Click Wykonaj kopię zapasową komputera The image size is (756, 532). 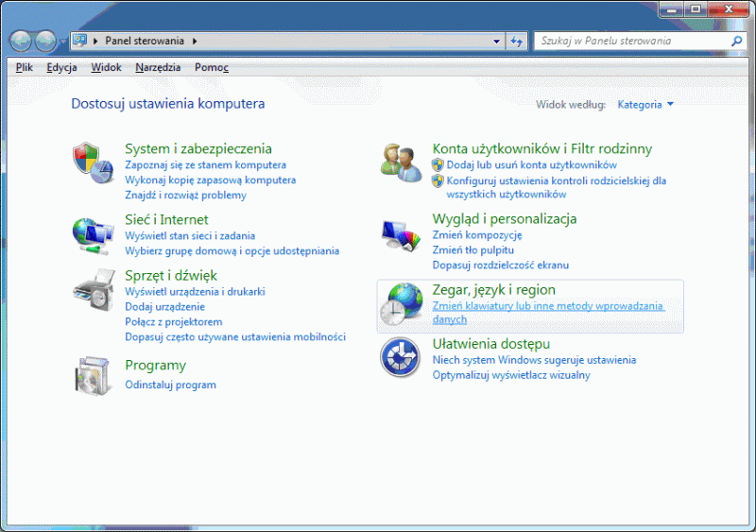(x=210, y=180)
